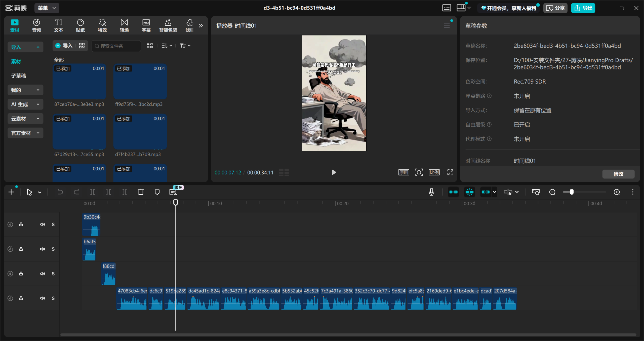Mute the first audio track speaker
Viewport: 644px width, 341px height.
coord(42,224)
